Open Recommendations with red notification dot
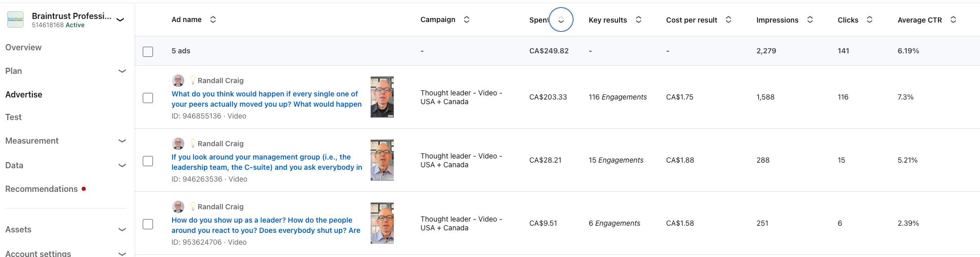 42,189
